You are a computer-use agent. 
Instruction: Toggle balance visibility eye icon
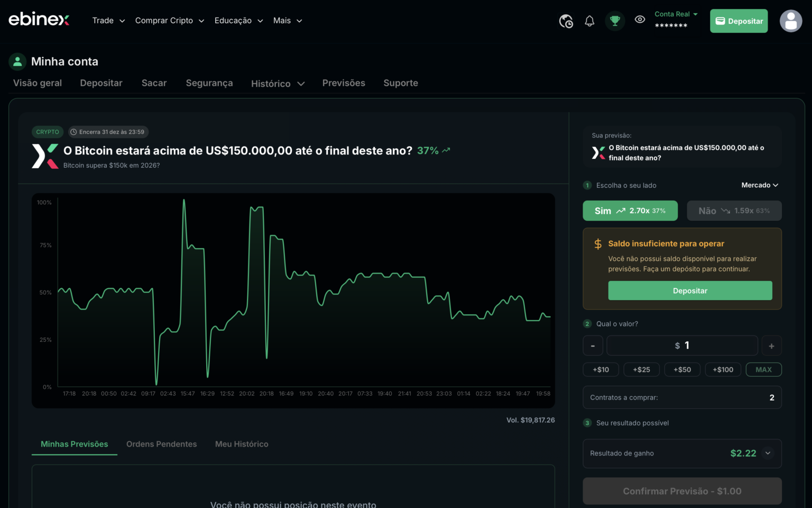(640, 20)
